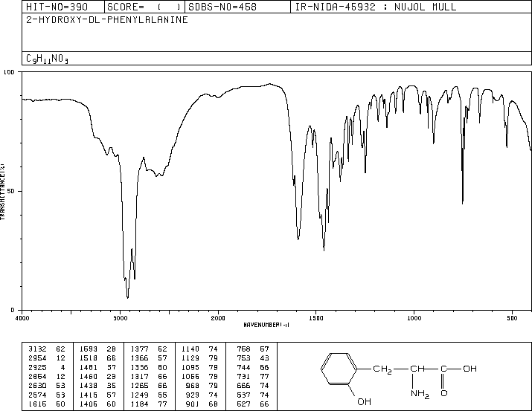Select peak table entry 1317
The image size is (532, 411).
[x=139, y=376]
